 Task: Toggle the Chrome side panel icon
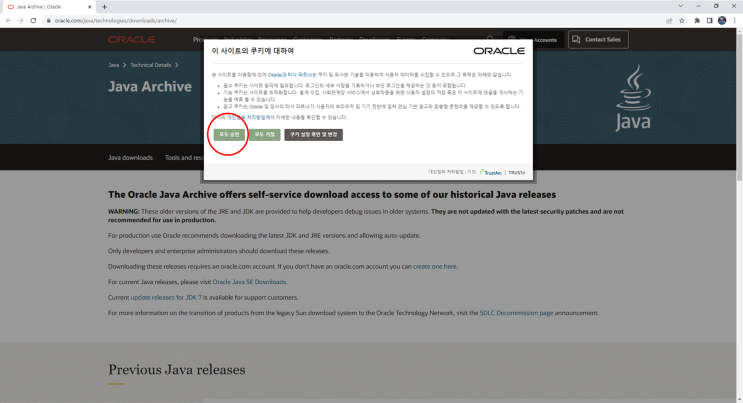tap(709, 20)
